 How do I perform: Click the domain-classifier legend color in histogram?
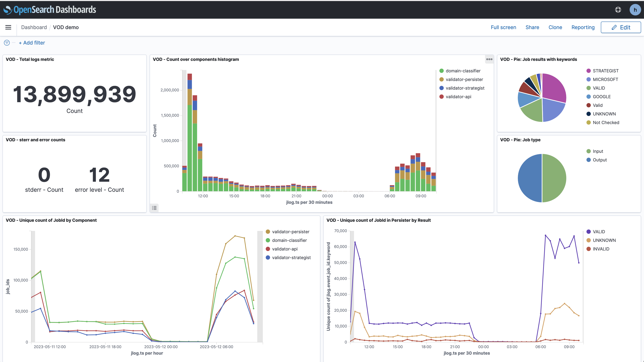[x=442, y=71]
